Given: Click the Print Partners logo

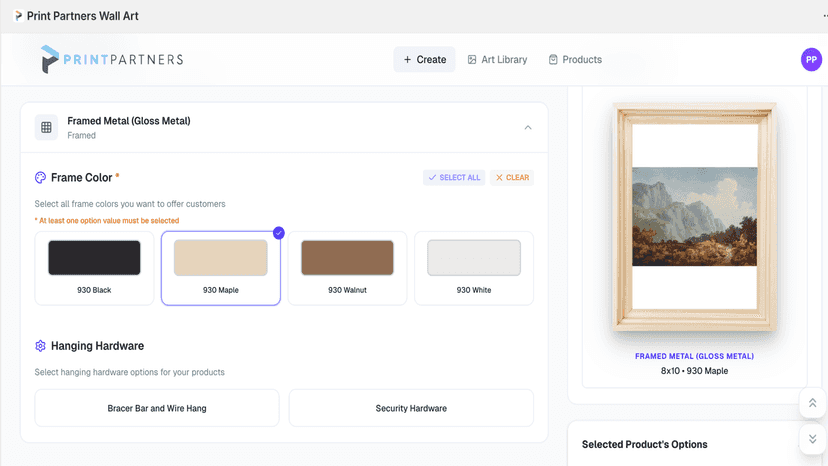Looking at the screenshot, I should click(x=112, y=59).
